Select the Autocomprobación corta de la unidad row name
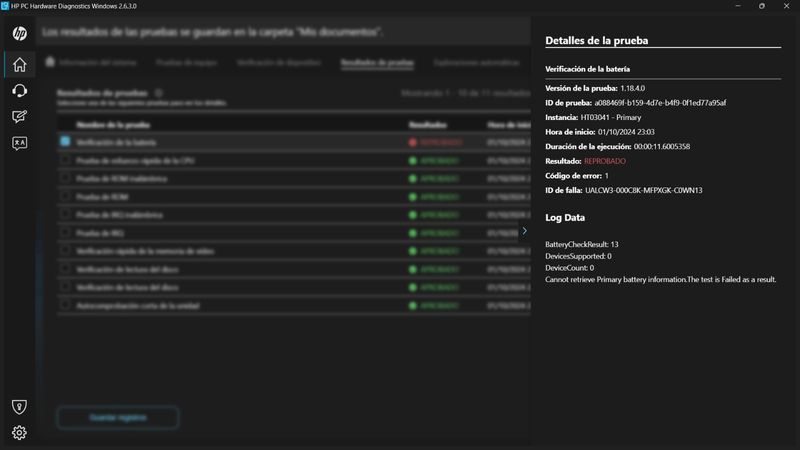Image resolution: width=800 pixels, height=450 pixels. 138,306
